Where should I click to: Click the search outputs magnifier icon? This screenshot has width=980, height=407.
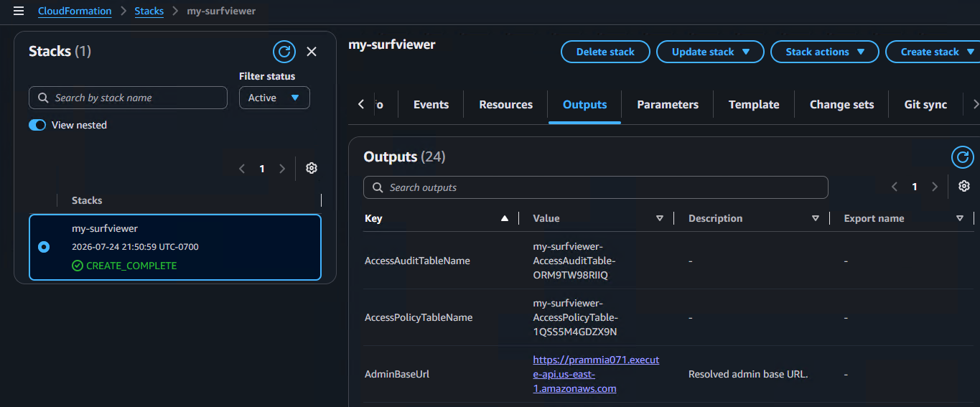[378, 187]
